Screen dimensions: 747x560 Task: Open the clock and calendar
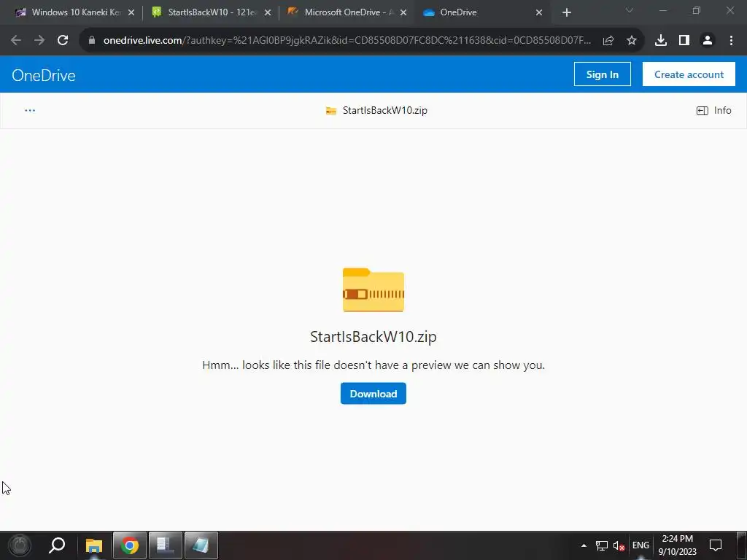678,545
